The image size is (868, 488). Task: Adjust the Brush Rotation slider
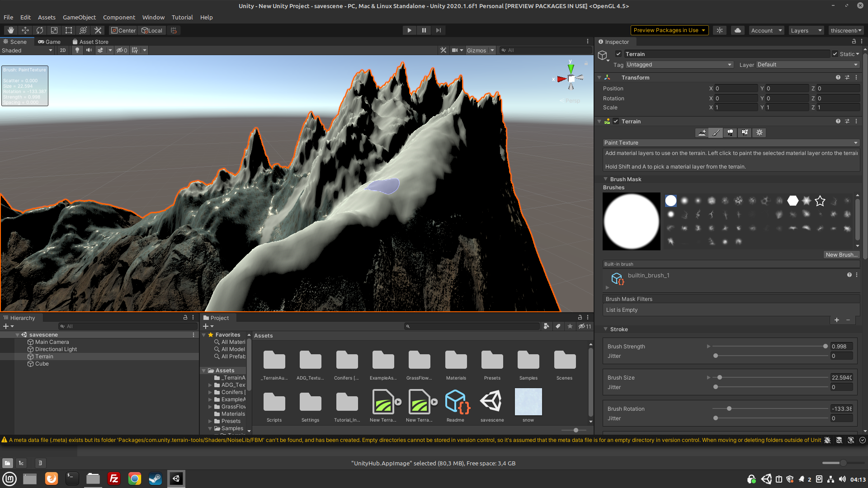pos(770,408)
